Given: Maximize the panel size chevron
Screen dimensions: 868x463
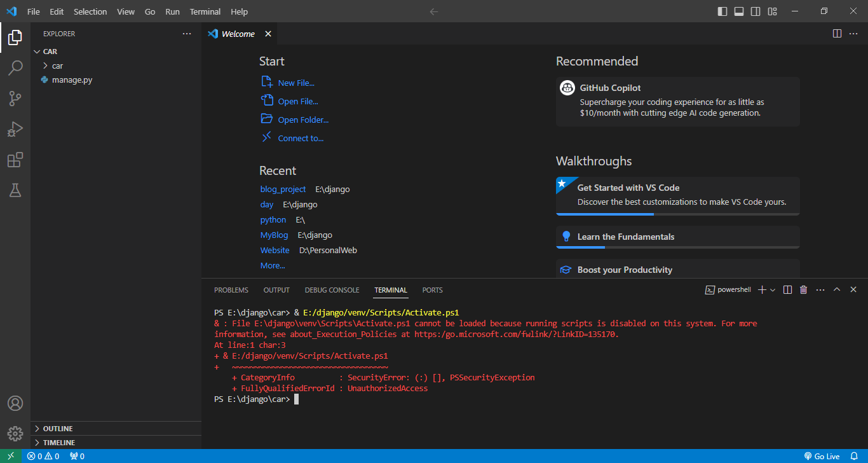Looking at the screenshot, I should (x=837, y=289).
